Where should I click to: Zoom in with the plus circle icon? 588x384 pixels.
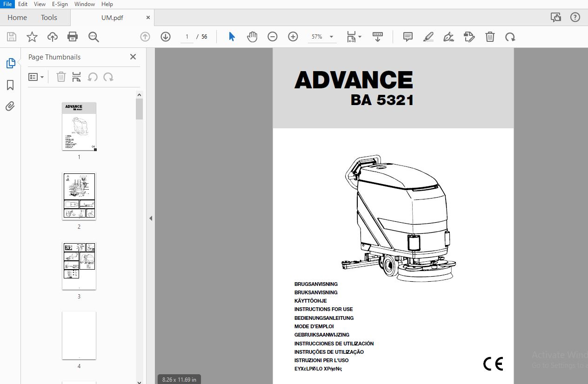click(293, 37)
